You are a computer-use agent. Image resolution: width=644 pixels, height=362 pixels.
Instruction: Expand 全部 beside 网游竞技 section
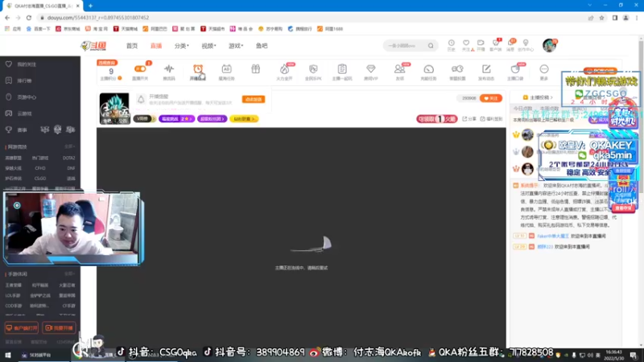pyautogui.click(x=69, y=146)
